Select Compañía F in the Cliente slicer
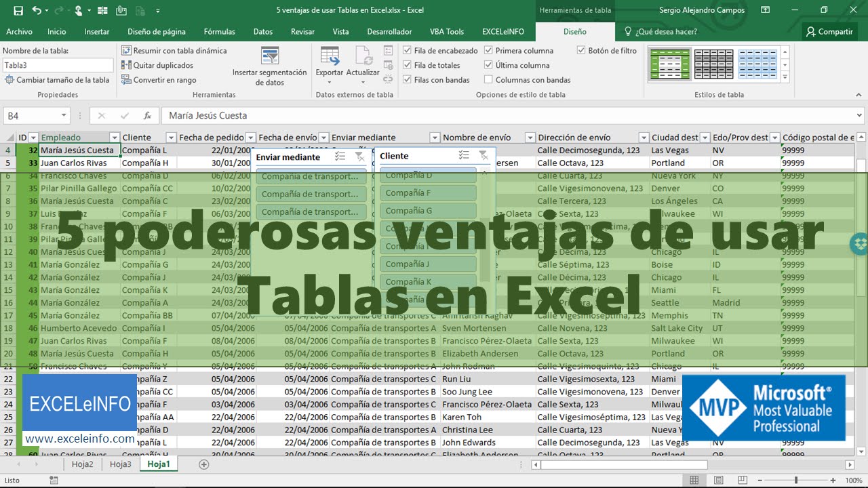This screenshot has width=868, height=488. click(428, 193)
